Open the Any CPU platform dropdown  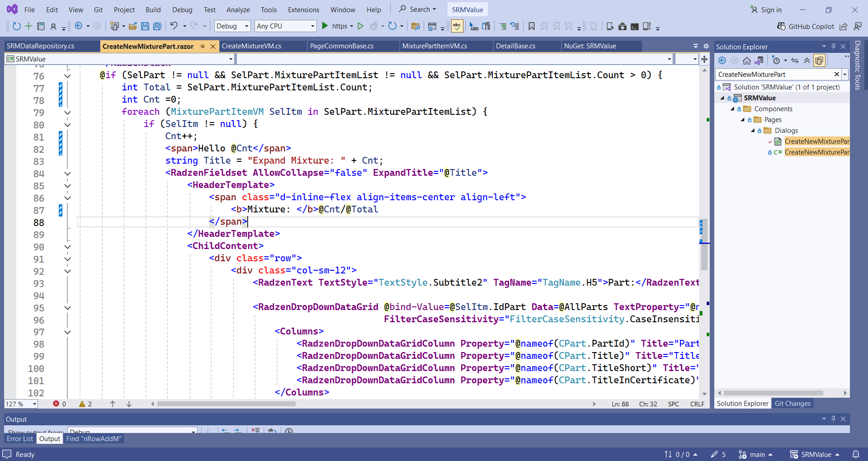point(285,26)
